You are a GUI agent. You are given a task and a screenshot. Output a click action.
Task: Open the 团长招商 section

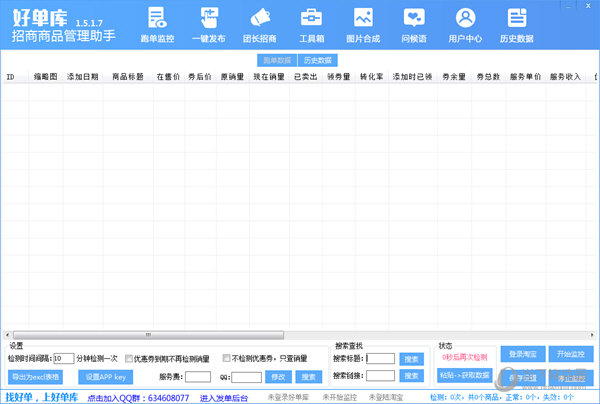pyautogui.click(x=260, y=25)
